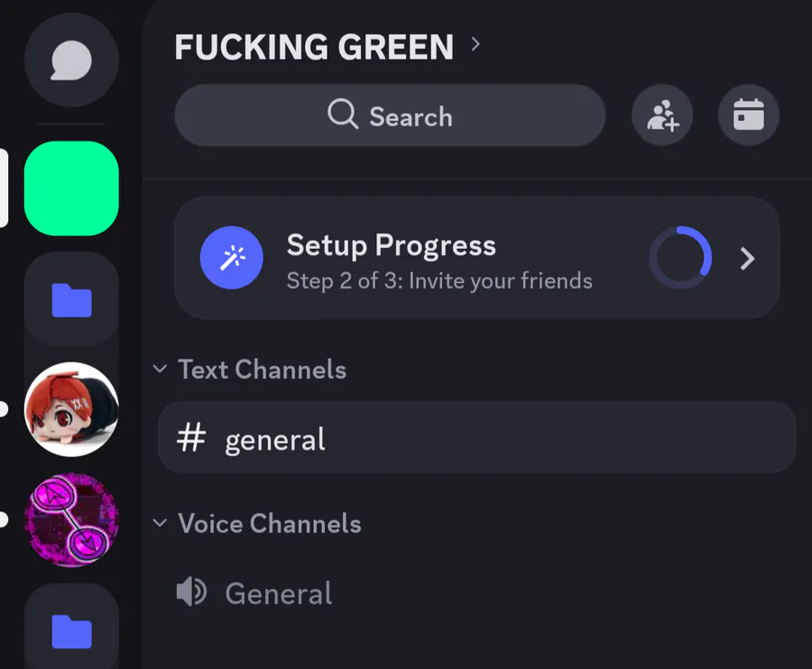
Task: Select the green server icon
Action: 71,188
